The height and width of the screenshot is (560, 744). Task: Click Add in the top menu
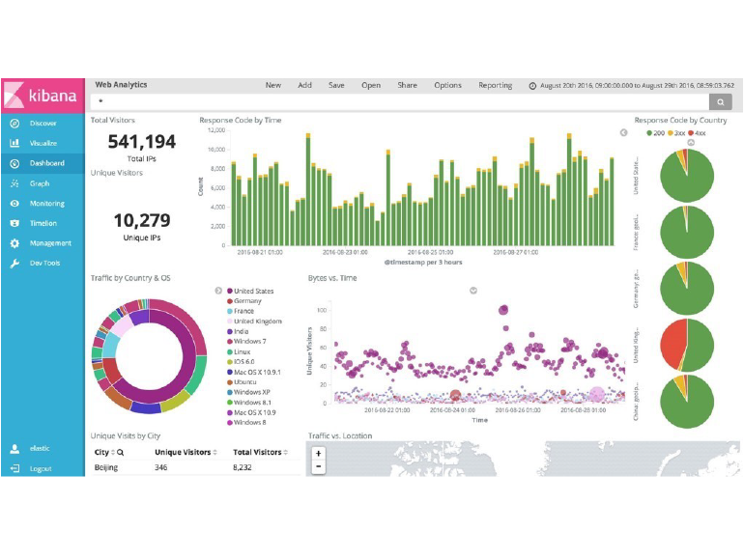(x=304, y=85)
